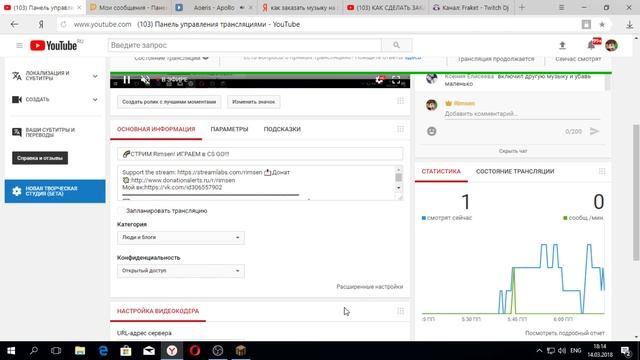The width and height of the screenshot is (640, 360).
Task: Open the notifications bell
Action: click(x=591, y=45)
